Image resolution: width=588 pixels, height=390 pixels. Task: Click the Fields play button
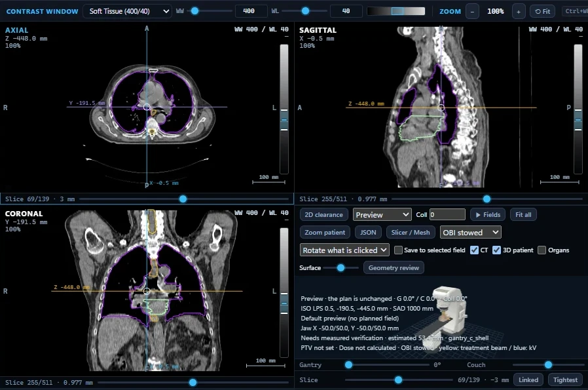pyautogui.click(x=488, y=215)
